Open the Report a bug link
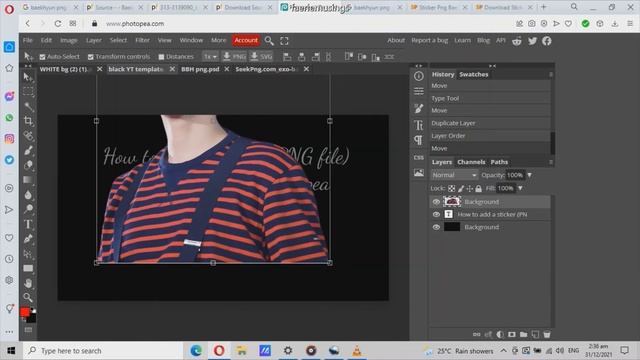This screenshot has width=640, height=360. 429,40
